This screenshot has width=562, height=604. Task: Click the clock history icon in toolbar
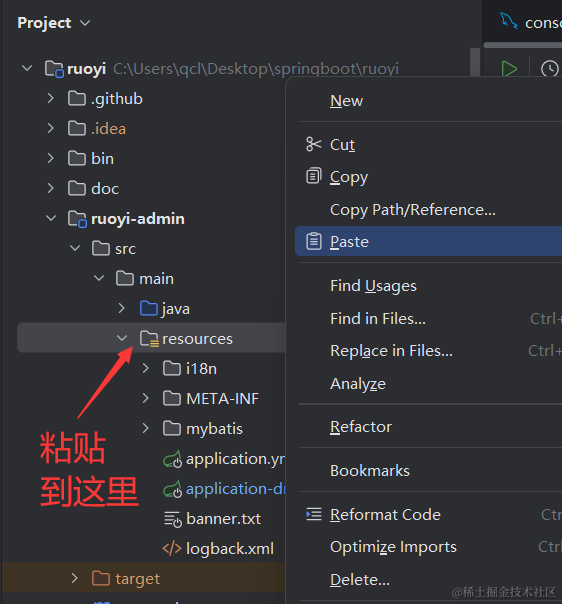click(549, 69)
